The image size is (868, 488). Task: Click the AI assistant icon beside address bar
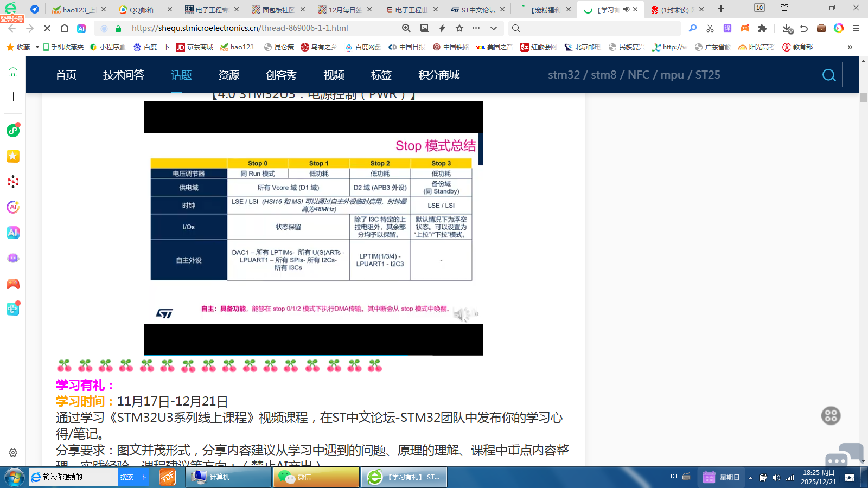(x=81, y=28)
